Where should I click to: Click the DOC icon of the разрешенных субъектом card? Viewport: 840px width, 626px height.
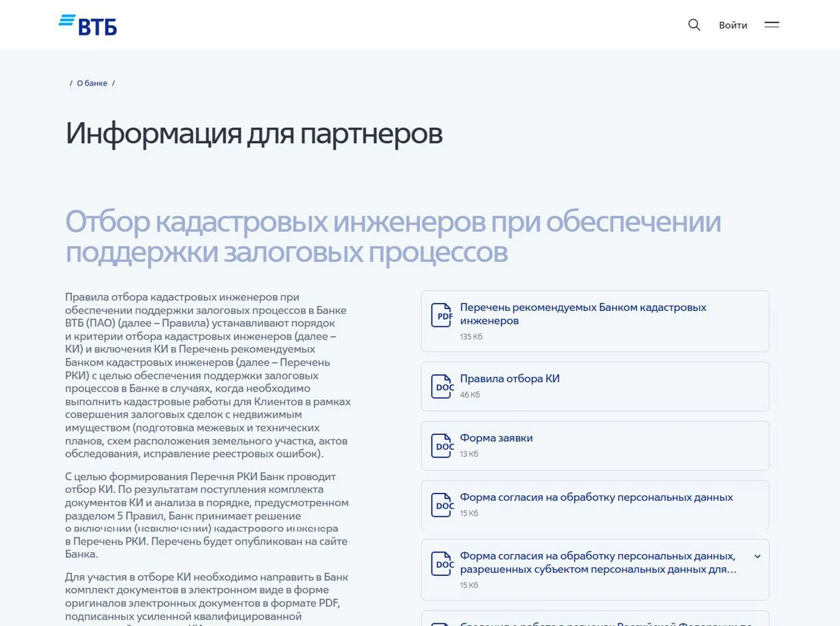click(x=442, y=564)
